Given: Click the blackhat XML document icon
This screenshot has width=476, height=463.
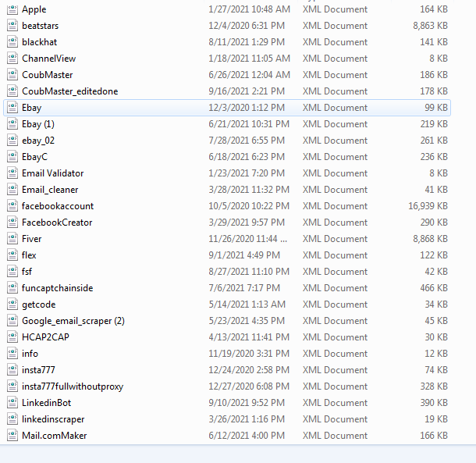Looking at the screenshot, I should (12, 42).
